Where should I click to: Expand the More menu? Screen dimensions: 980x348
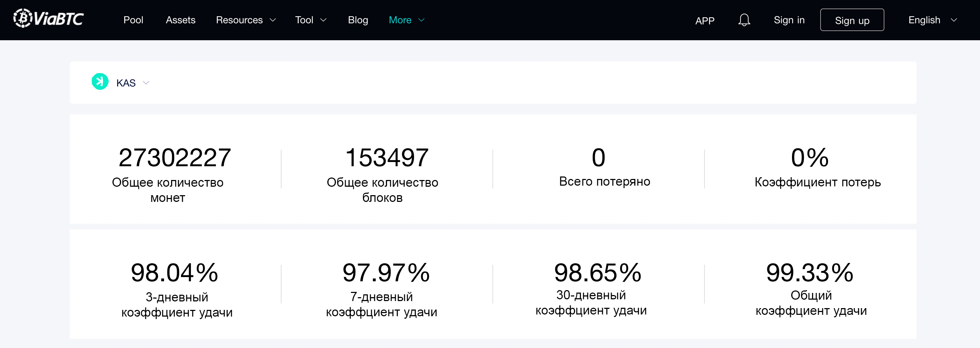[406, 20]
